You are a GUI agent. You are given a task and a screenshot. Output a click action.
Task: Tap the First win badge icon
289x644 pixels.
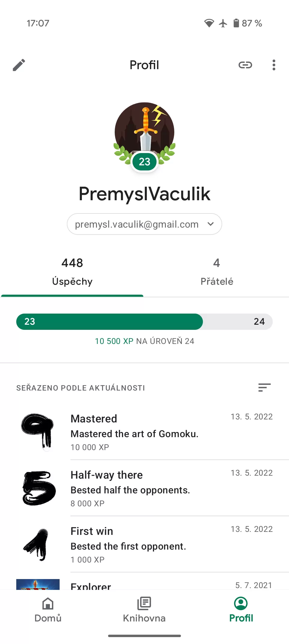coord(37,544)
